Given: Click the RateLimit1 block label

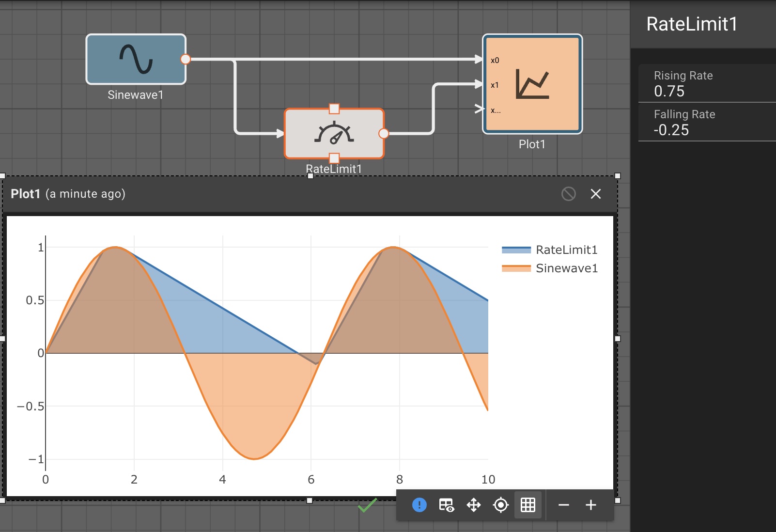Looking at the screenshot, I should [x=334, y=169].
